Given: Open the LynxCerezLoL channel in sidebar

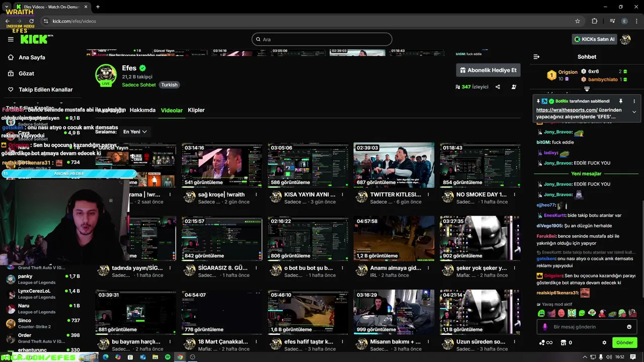Looking at the screenshot, I should [x=43, y=294].
